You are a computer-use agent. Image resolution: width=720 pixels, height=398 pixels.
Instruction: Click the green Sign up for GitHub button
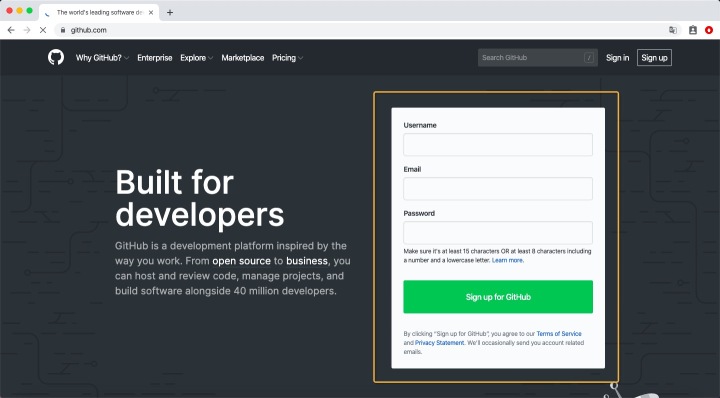498,297
